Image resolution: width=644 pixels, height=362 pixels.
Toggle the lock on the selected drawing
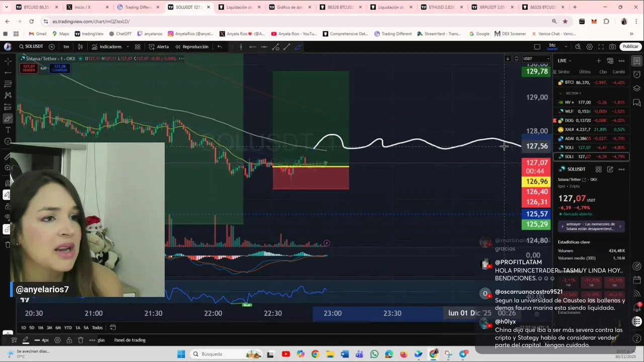[69, 340]
